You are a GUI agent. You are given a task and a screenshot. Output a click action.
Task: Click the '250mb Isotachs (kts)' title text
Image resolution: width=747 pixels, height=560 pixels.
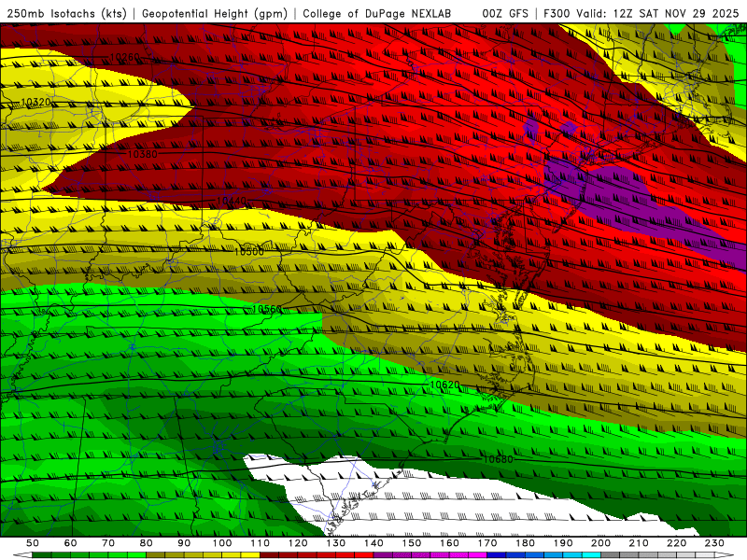coord(67,14)
